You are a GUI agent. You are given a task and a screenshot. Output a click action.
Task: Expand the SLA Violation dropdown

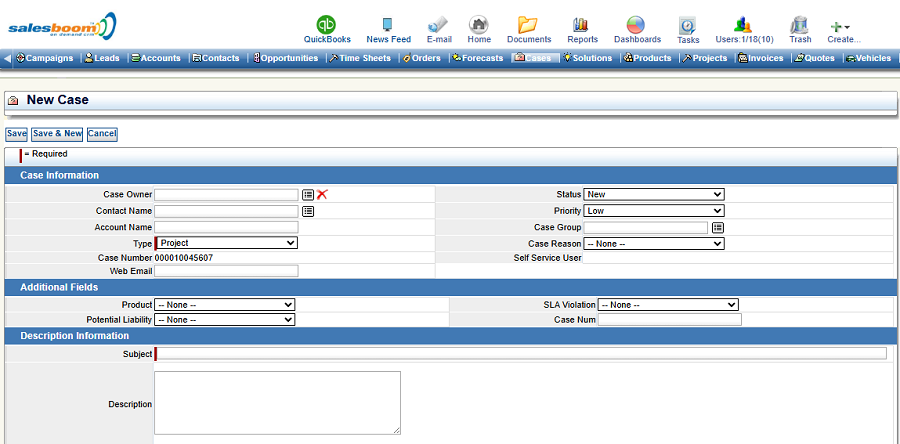[668, 305]
